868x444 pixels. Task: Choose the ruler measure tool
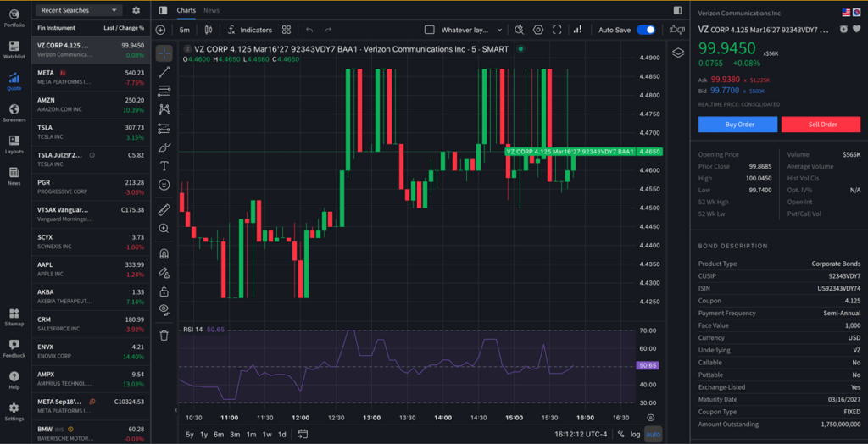(164, 209)
